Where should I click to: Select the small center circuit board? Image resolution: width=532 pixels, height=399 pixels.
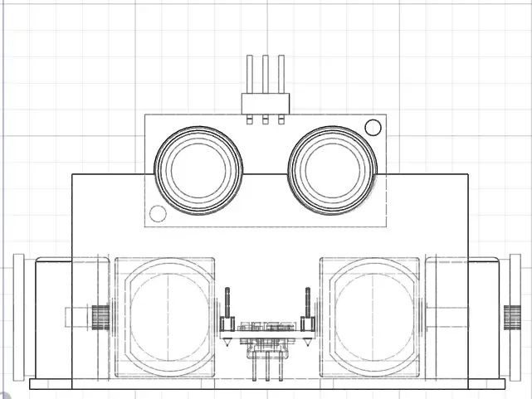click(267, 334)
